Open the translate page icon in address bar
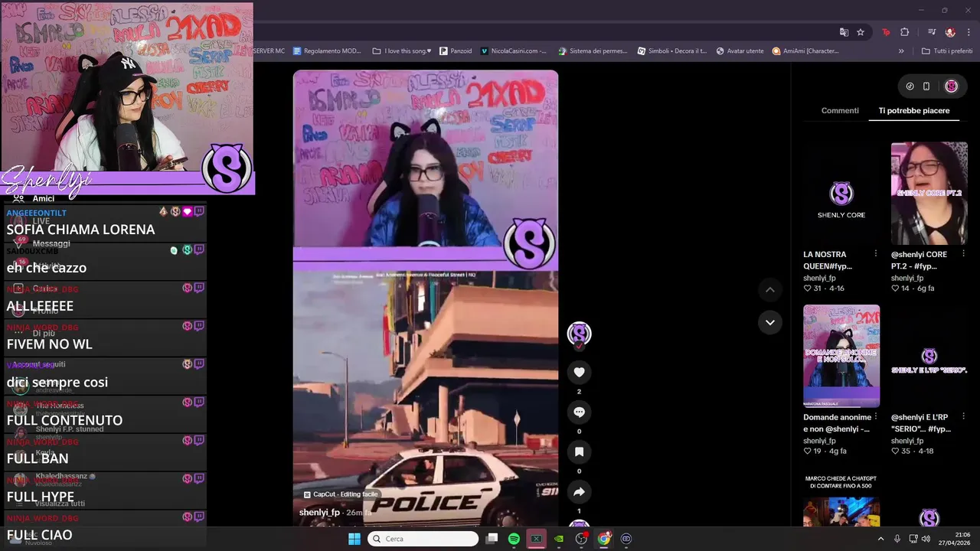This screenshot has height=551, width=980. point(844,32)
